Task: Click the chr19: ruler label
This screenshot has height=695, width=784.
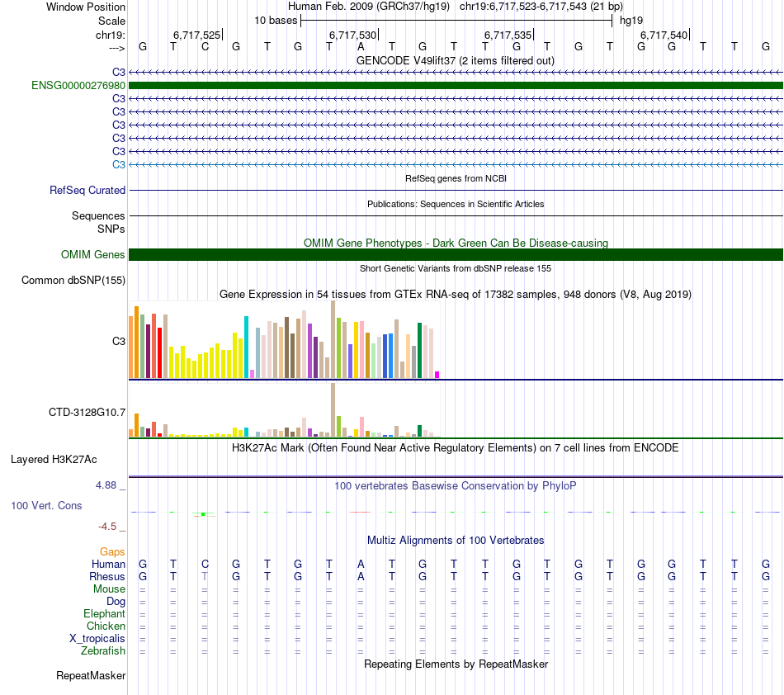Action: [111, 35]
